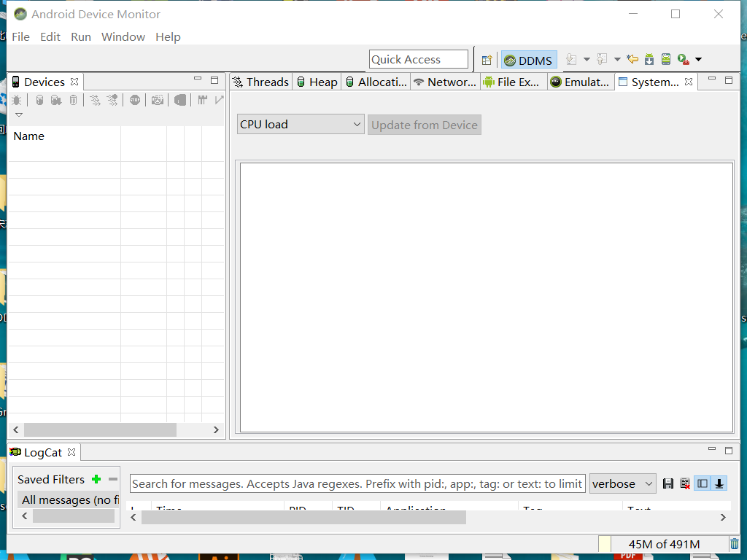Open the CPU load dropdown
The height and width of the screenshot is (560, 747).
(301, 124)
